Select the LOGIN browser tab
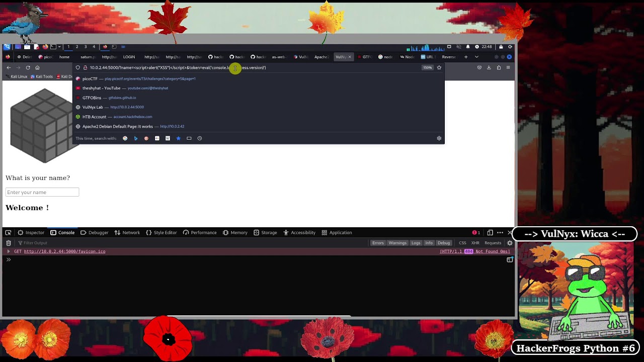 129,57
